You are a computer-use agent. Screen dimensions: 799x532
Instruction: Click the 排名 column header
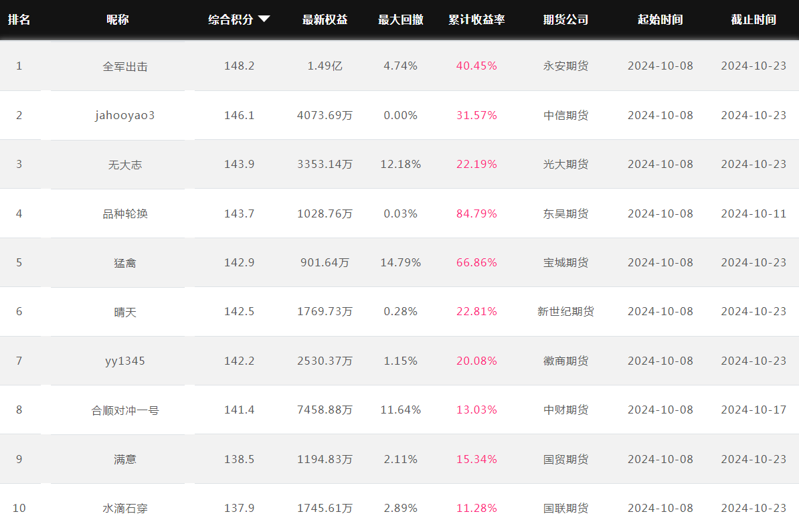(19, 20)
